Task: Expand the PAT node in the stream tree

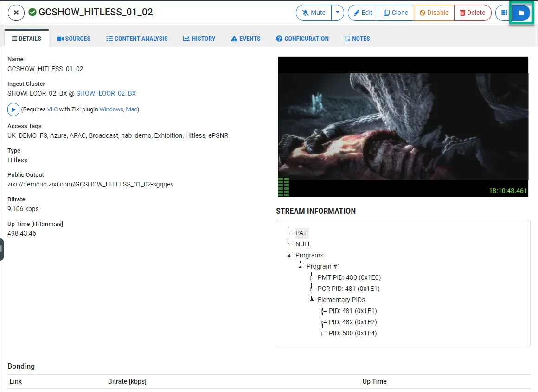Action: (x=289, y=233)
